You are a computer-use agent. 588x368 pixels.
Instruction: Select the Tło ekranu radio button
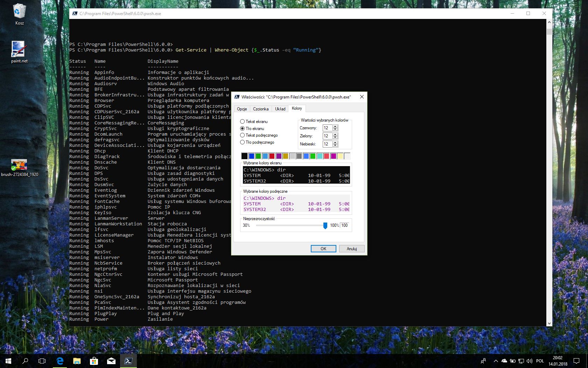(x=242, y=128)
